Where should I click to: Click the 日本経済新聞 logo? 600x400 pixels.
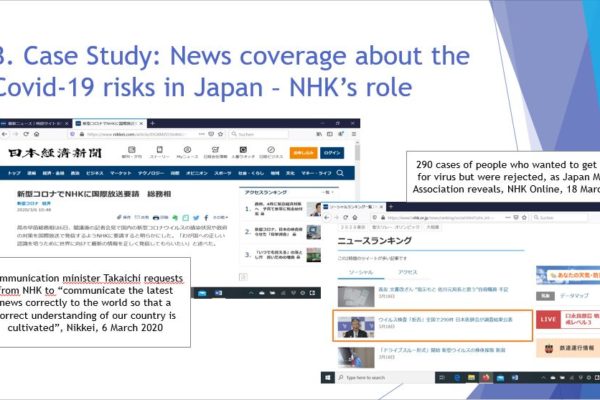point(55,153)
